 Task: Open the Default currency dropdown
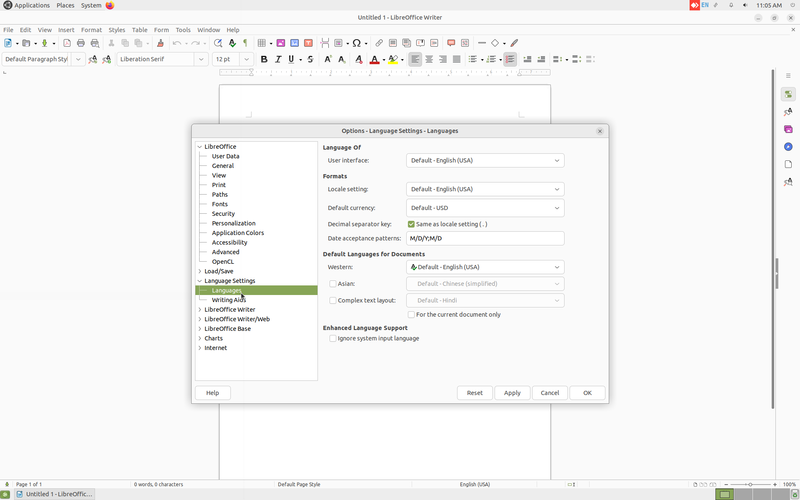tap(485, 208)
